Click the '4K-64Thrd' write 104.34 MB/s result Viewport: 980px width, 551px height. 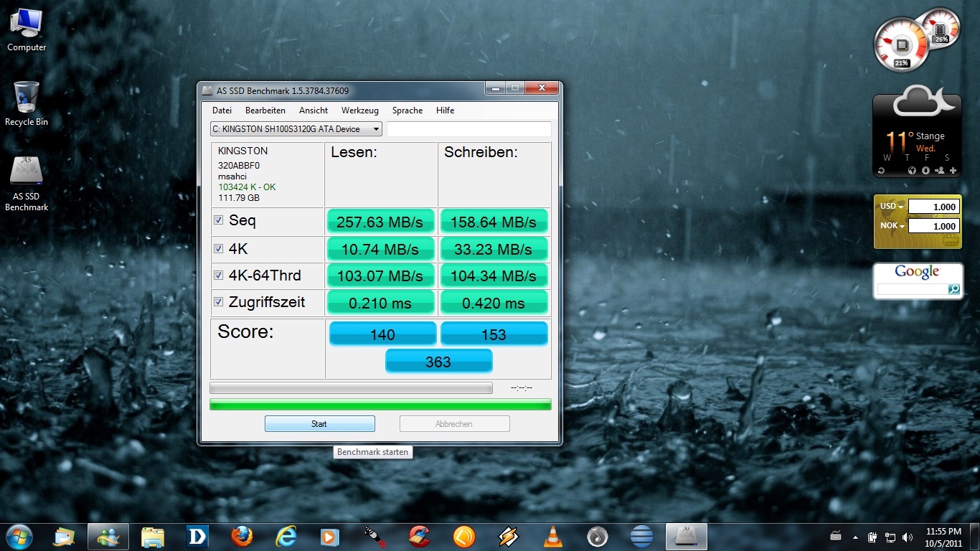click(x=494, y=275)
